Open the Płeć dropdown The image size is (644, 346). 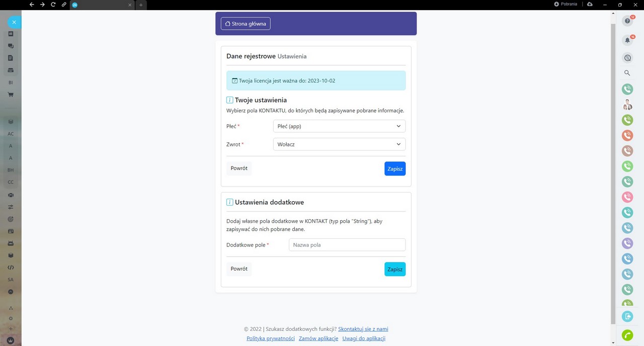click(x=339, y=126)
